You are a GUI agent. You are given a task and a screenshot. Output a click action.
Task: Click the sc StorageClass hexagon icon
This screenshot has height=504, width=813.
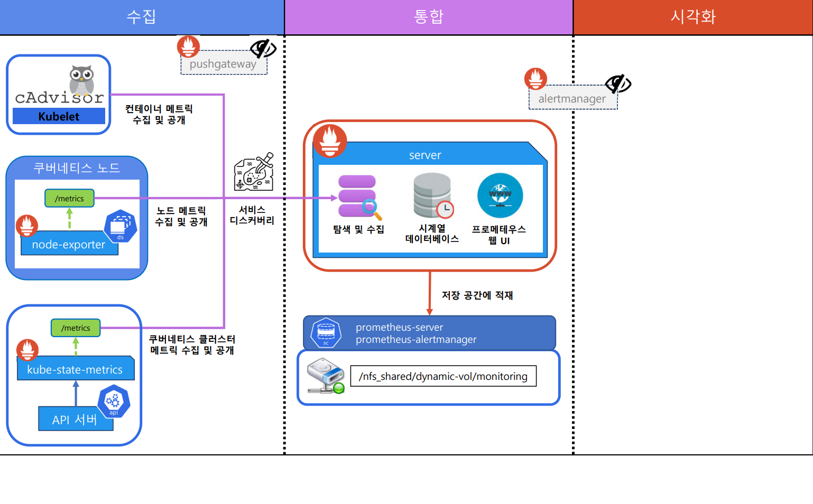(326, 333)
